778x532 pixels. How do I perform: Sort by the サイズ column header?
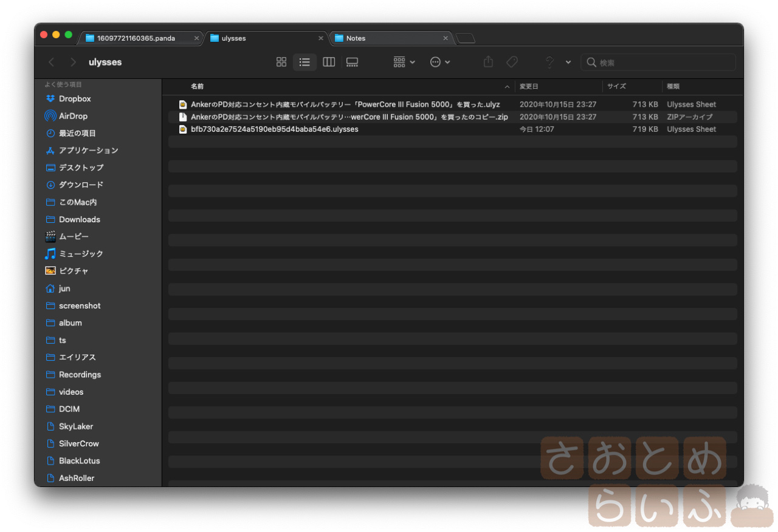pyautogui.click(x=616, y=86)
